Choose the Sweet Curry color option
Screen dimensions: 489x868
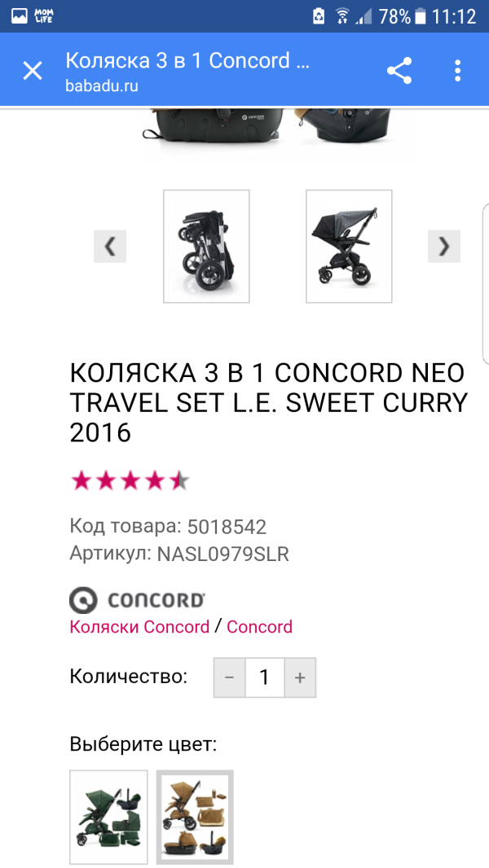tap(195, 817)
